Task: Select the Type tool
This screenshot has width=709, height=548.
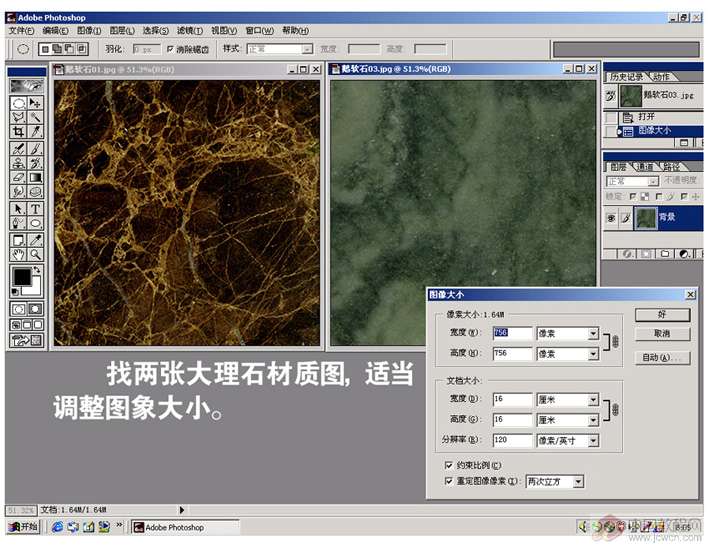Action: click(35, 208)
